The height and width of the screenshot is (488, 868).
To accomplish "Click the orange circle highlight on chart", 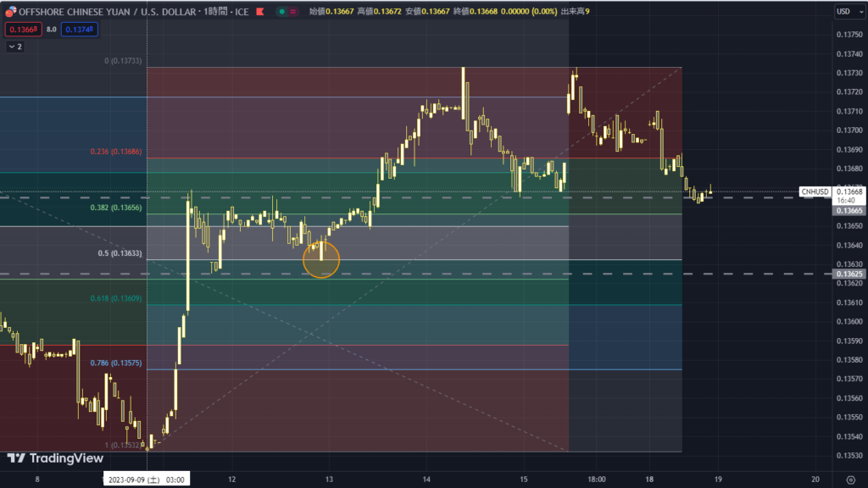I will [321, 259].
